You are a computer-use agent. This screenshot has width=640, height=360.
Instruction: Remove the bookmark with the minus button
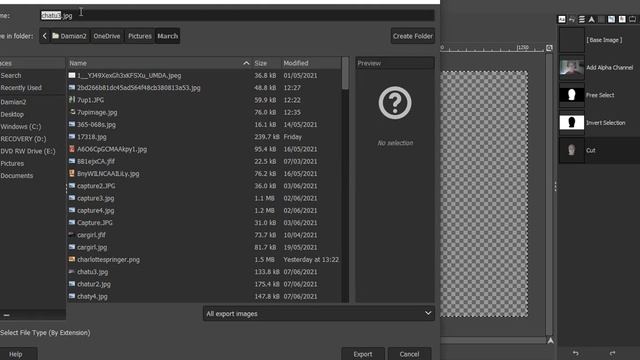(6, 315)
